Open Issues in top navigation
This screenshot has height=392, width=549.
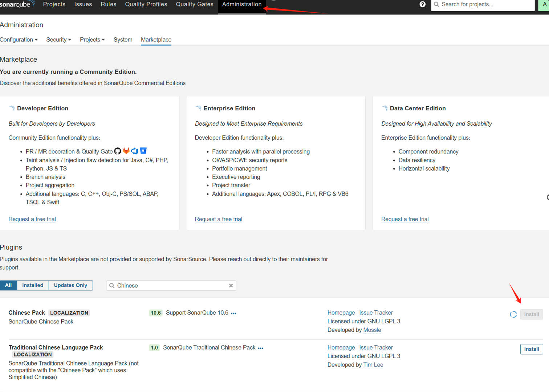[x=83, y=4]
